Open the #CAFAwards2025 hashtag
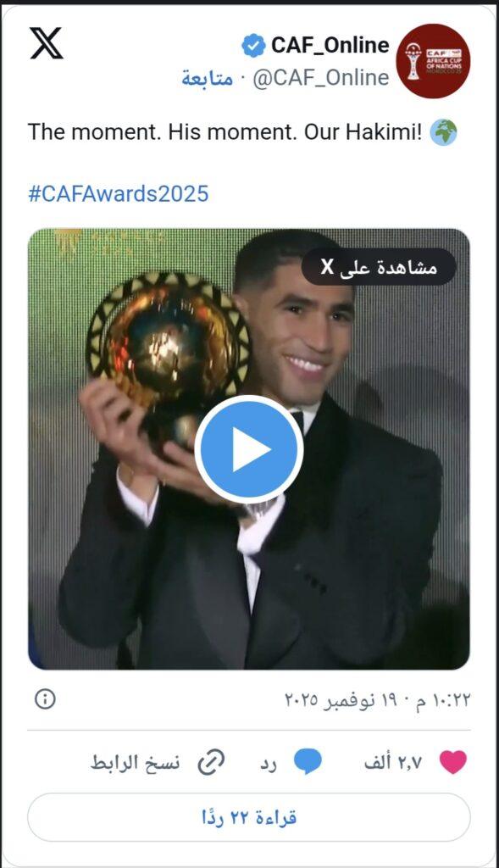Viewport: 499px width, 868px height. point(119,194)
